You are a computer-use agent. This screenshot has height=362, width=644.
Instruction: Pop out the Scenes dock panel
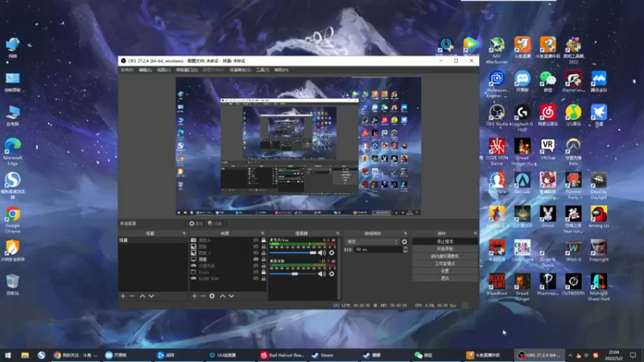click(184, 233)
